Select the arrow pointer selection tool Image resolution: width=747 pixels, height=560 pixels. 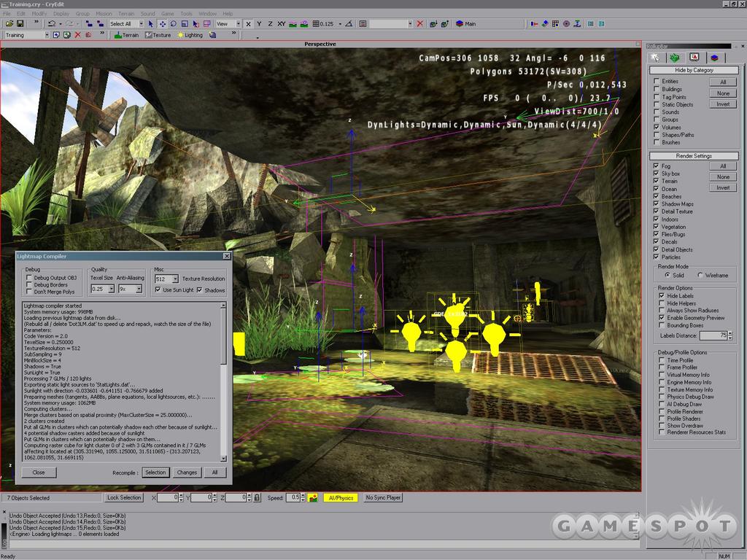tap(150, 24)
